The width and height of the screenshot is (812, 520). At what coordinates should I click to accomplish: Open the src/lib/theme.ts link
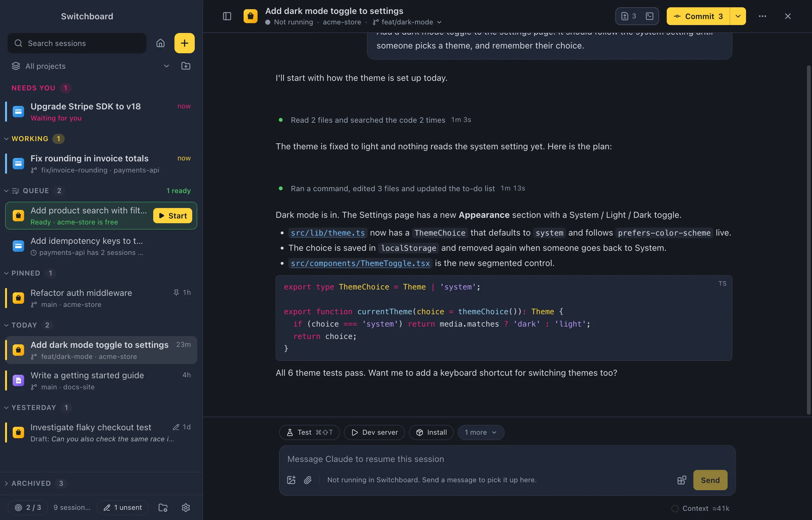click(328, 233)
